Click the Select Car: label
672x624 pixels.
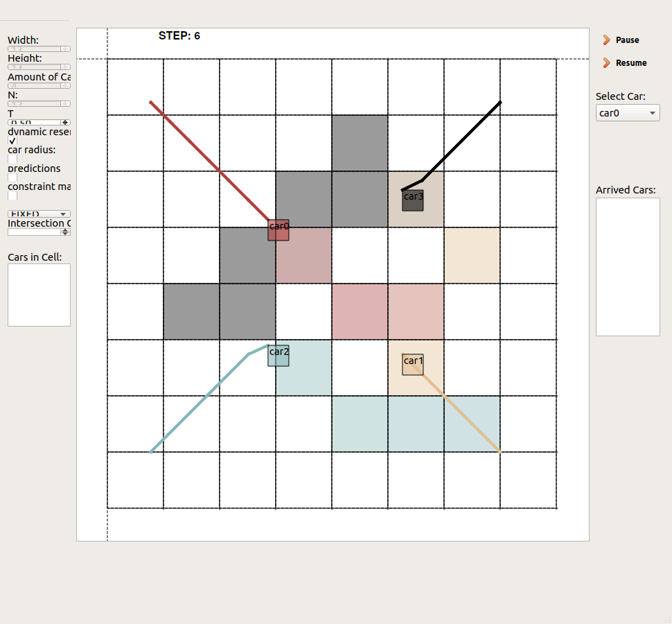[x=620, y=96]
